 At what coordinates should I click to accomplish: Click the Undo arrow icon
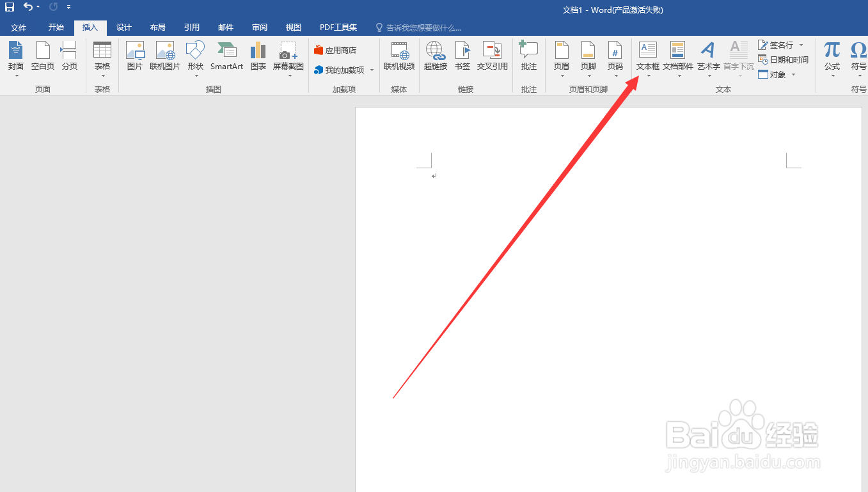(28, 7)
